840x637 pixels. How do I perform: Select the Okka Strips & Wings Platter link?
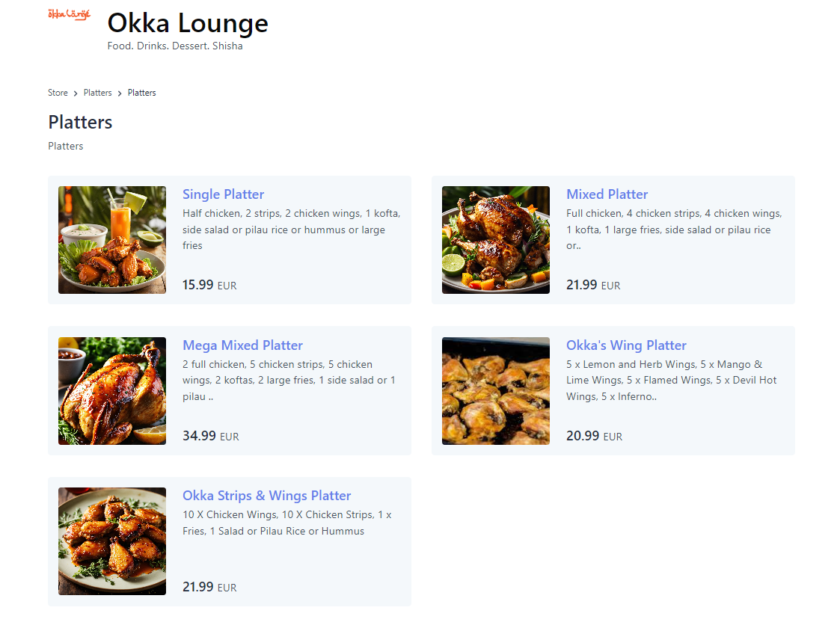266,496
